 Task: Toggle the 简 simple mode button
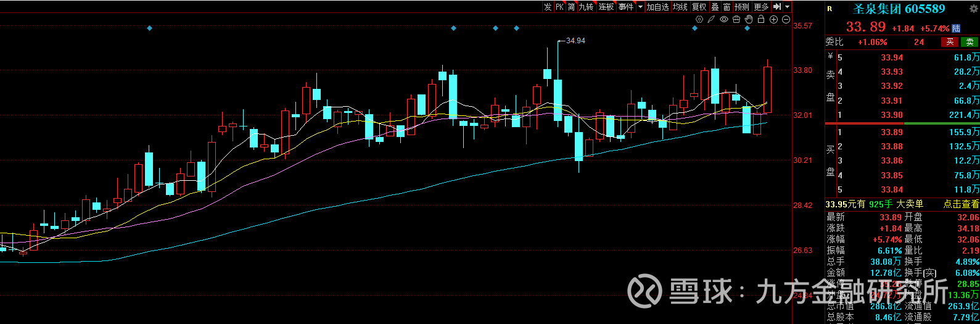click(572, 7)
